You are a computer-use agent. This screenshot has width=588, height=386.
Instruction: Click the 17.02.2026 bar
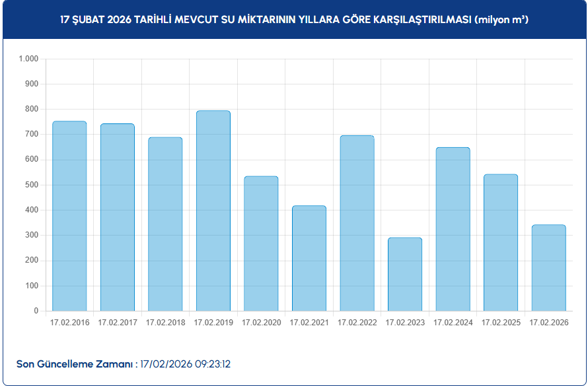(x=548, y=268)
